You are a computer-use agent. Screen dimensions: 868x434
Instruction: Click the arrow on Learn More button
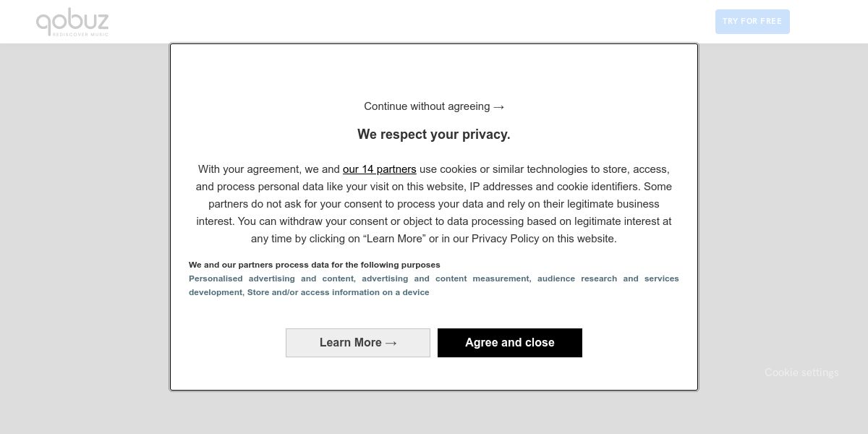(x=391, y=343)
